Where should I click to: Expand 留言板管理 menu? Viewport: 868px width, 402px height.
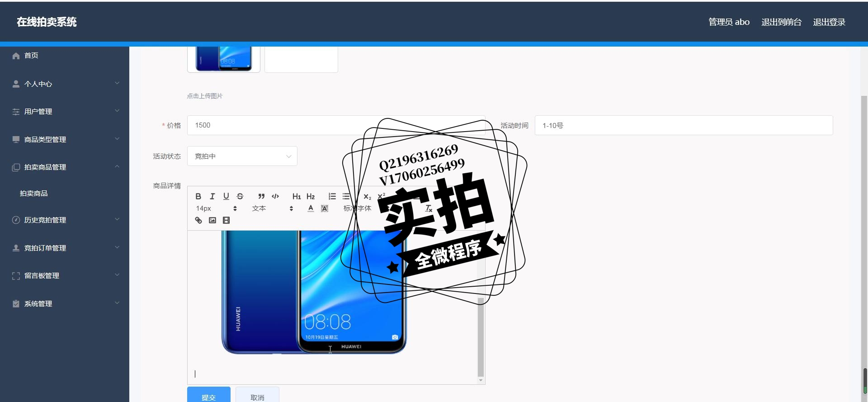[x=65, y=275]
